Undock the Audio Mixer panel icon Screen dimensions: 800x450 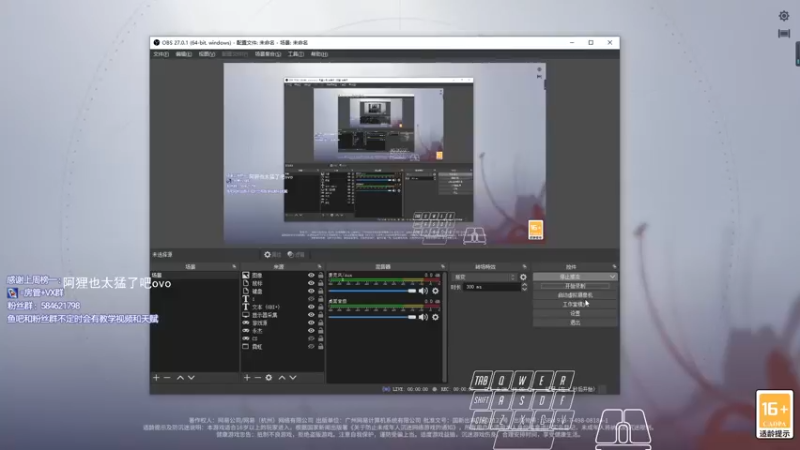[442, 267]
